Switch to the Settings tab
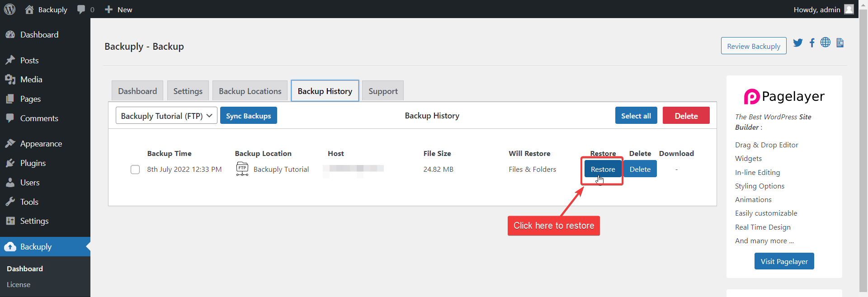Viewport: 868px width, 297px height. click(x=188, y=91)
